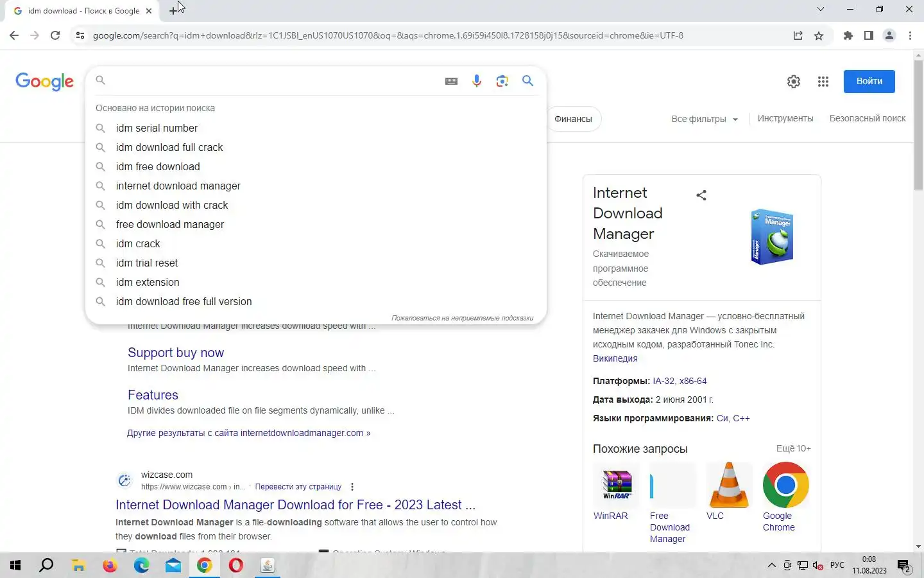The height and width of the screenshot is (578, 924).
Task: Open Chrome profile avatar
Action: coord(889,35)
